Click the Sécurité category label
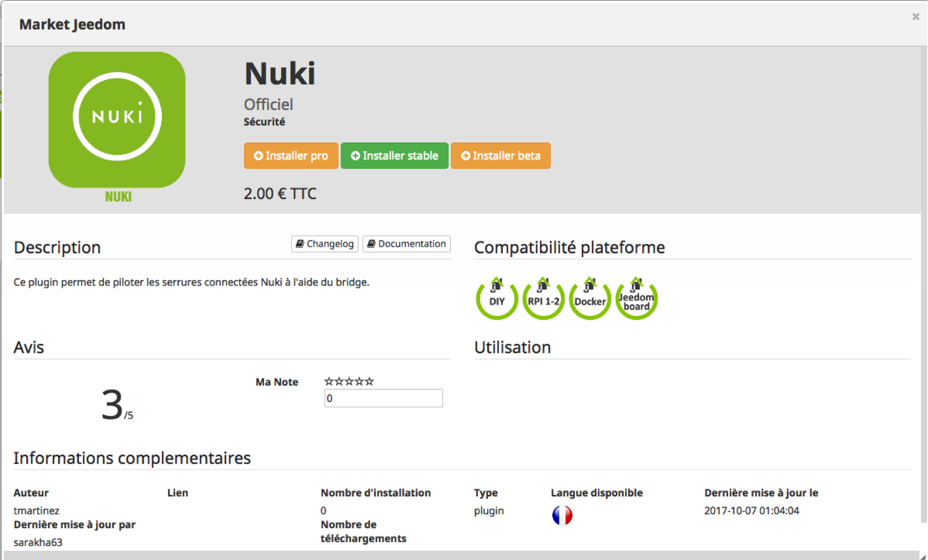Screen dimensions: 928x560 click(x=264, y=122)
